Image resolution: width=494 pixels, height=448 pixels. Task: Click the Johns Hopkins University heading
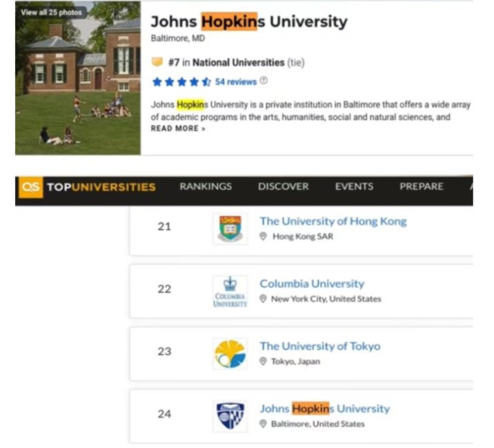point(249,22)
